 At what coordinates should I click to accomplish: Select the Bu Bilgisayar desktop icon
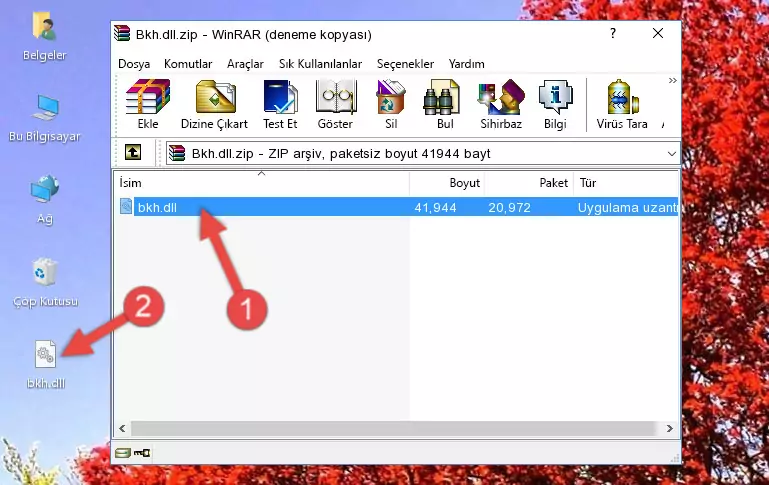point(46,108)
